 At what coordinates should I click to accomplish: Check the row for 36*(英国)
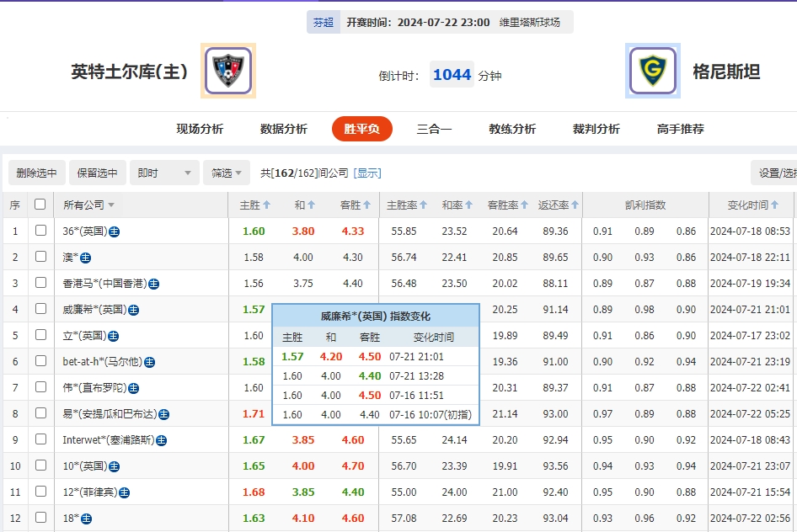[x=40, y=231]
